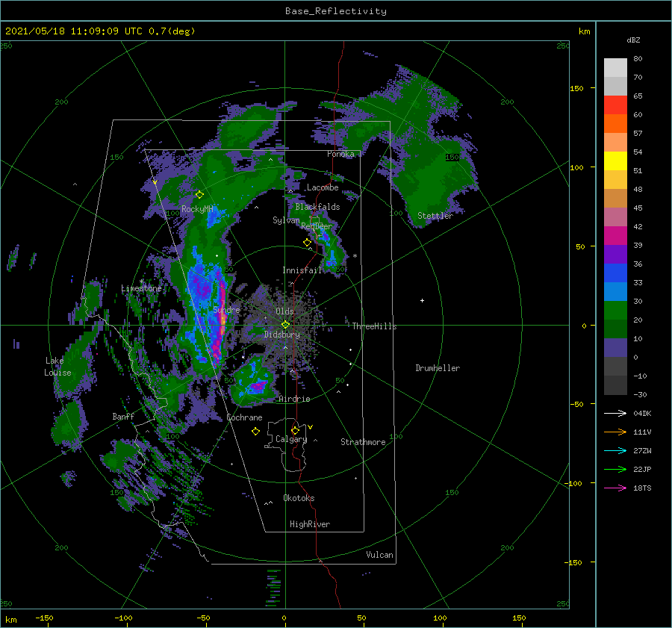Select the lightest gray 70-80 dBZ swatch

click(x=615, y=67)
